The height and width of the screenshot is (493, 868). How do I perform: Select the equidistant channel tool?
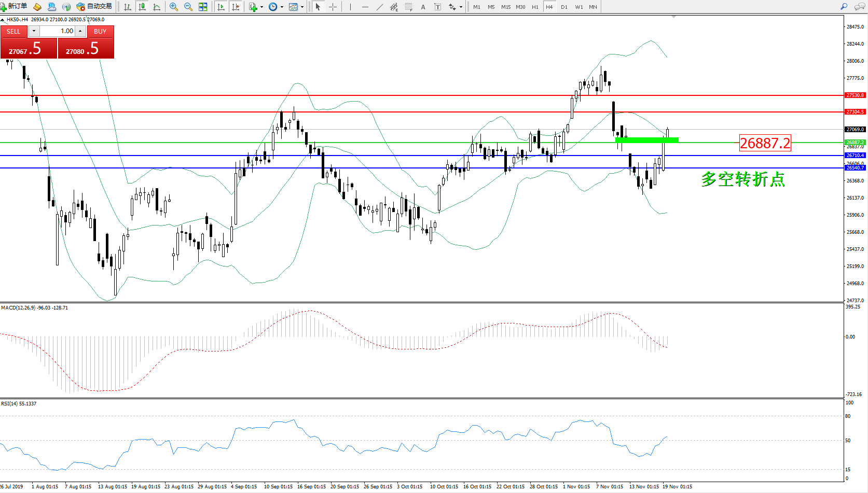click(x=394, y=7)
